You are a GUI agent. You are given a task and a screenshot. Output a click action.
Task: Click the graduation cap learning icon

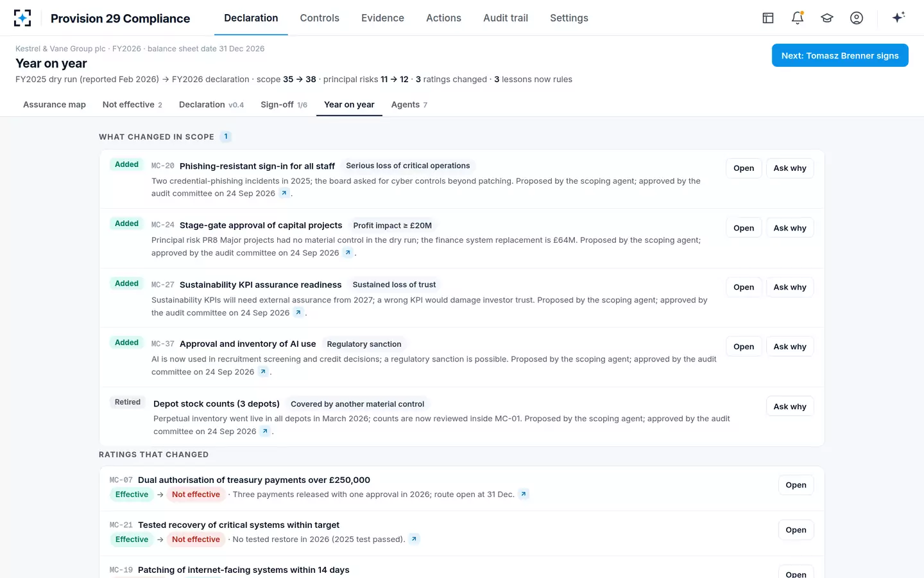827,18
